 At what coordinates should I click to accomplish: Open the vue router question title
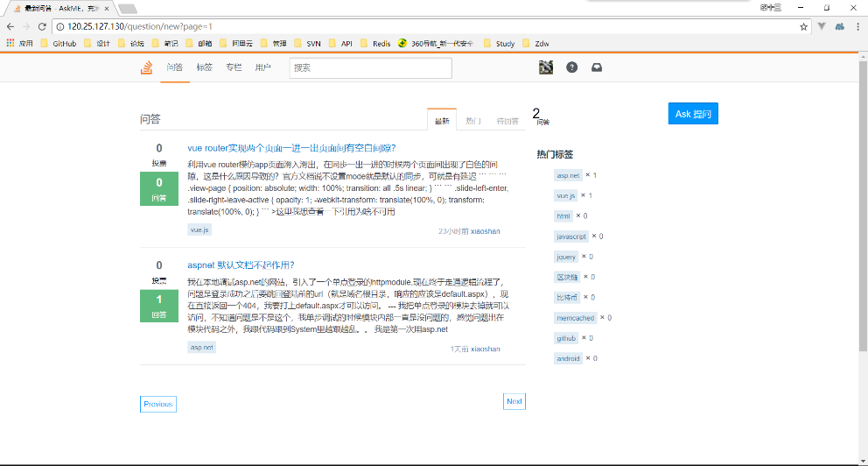[291, 148]
